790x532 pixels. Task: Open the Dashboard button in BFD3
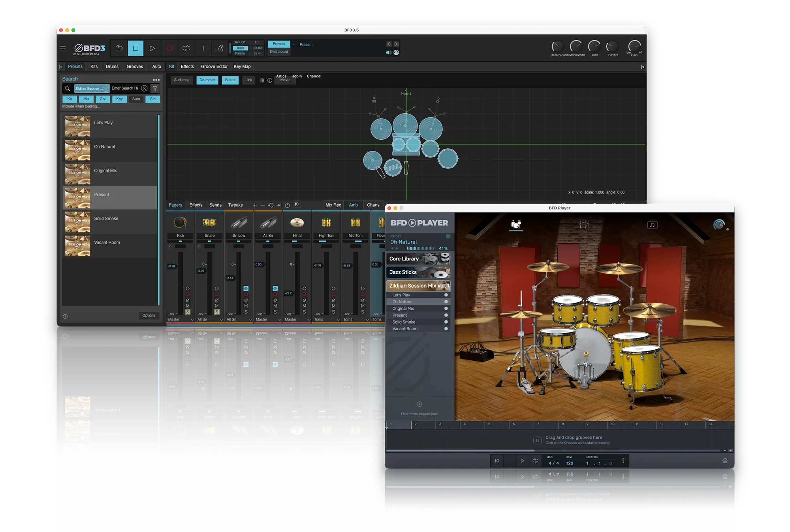tap(279, 52)
